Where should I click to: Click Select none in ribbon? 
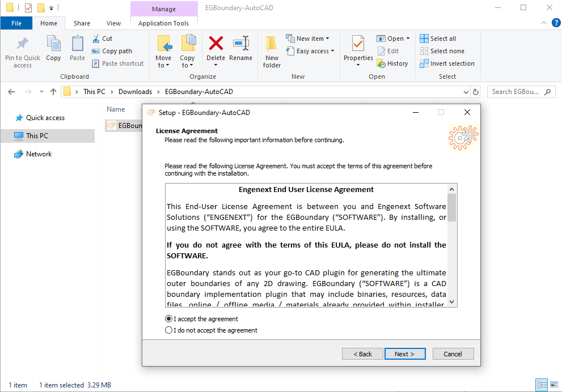coord(442,51)
